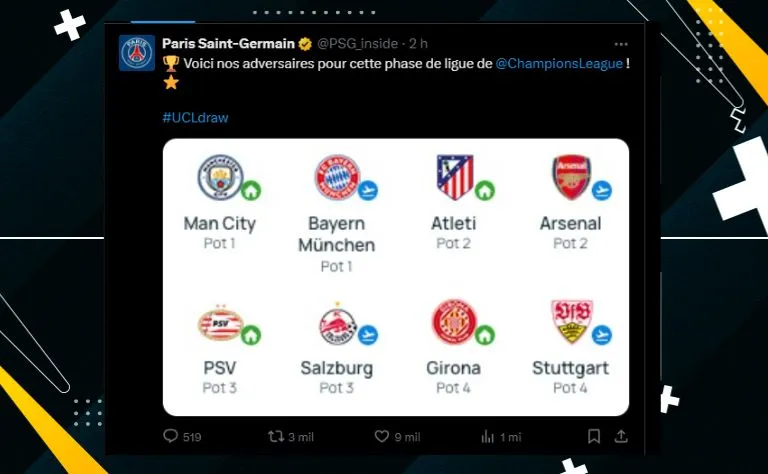Click the Arsenal club crest
Screen dimensions: 768x474
570,177
